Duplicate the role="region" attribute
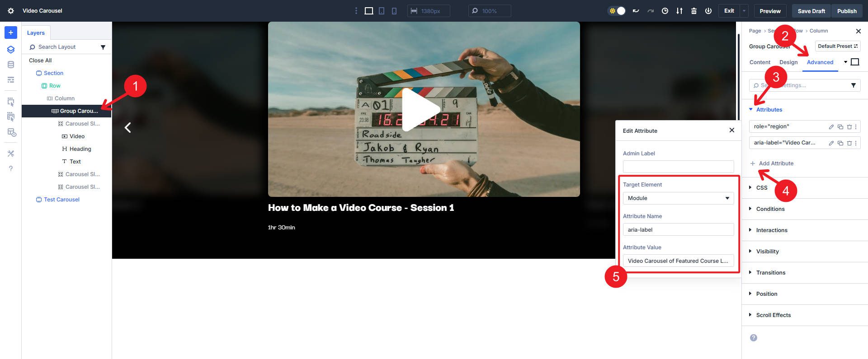This screenshot has width=868, height=359. click(x=840, y=127)
